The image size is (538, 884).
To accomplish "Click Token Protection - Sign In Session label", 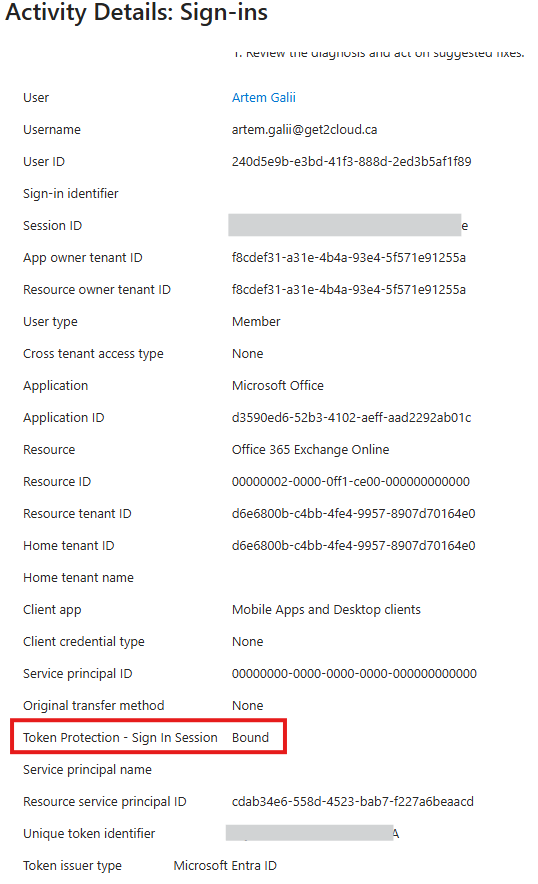I will [x=120, y=738].
